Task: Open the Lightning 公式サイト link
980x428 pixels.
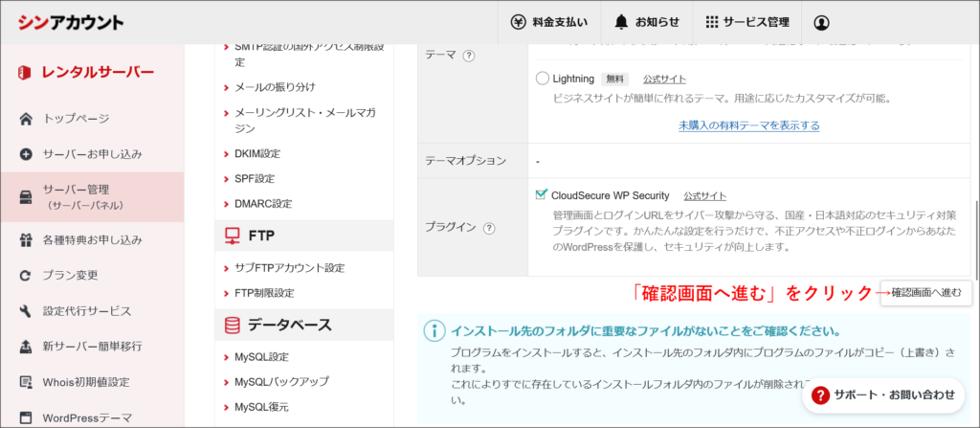Action: pyautogui.click(x=664, y=79)
